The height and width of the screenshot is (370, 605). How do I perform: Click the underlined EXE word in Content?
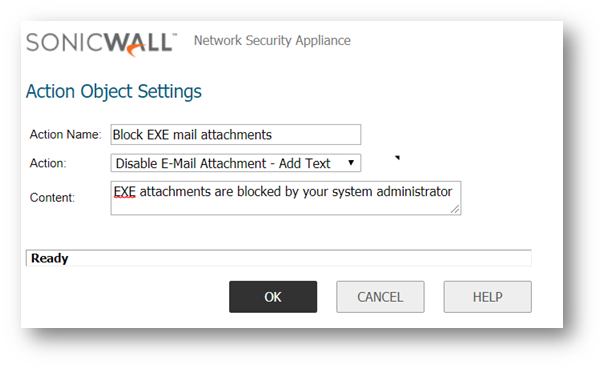(124, 192)
